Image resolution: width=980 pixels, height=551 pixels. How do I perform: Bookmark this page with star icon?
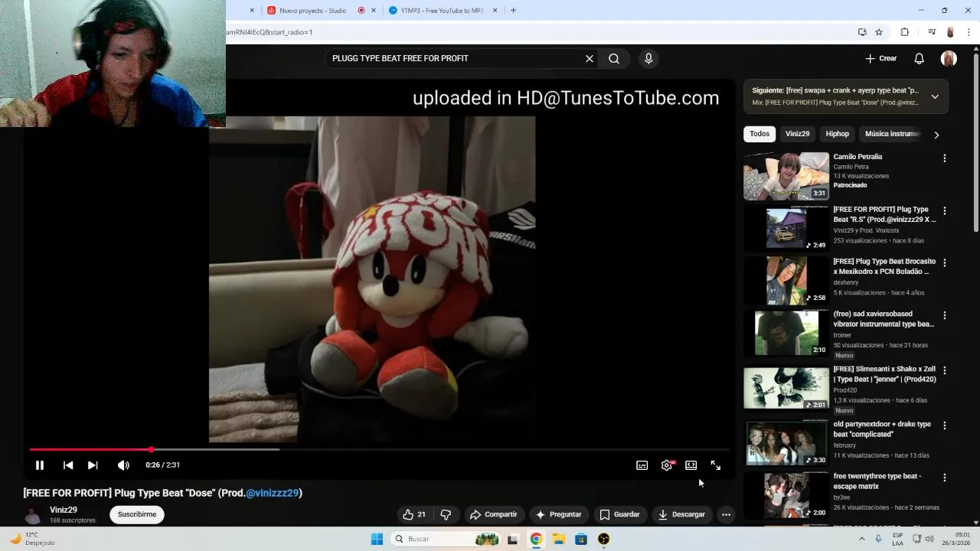pos(879,32)
